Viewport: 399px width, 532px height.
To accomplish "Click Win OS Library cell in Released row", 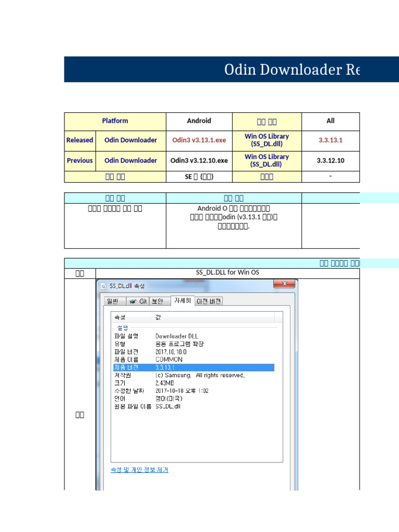I will pos(267,140).
